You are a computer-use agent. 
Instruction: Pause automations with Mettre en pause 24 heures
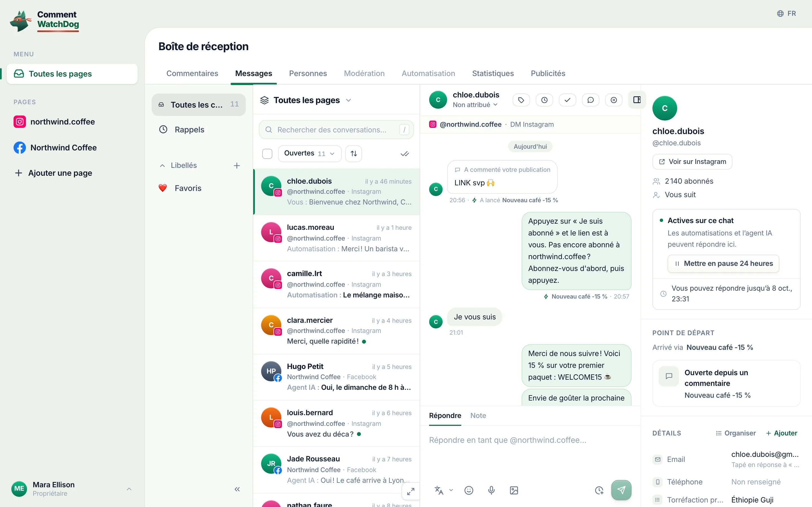723,264
